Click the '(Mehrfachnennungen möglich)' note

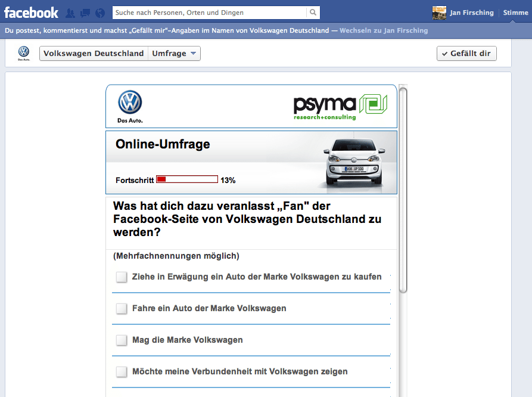click(x=176, y=256)
